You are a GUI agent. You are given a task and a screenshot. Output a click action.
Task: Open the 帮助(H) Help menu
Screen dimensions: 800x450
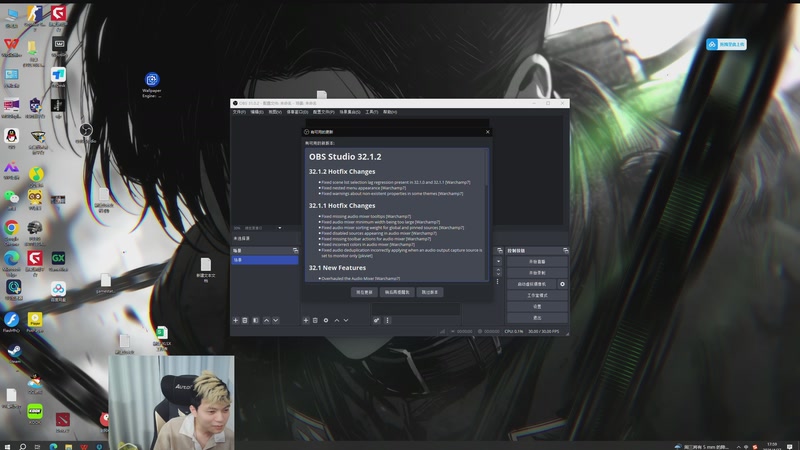click(390, 112)
